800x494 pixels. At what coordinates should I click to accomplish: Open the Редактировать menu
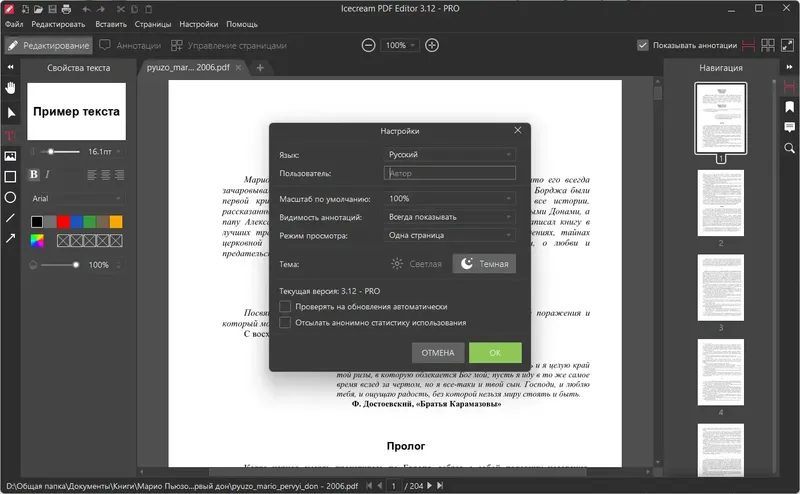pos(58,24)
